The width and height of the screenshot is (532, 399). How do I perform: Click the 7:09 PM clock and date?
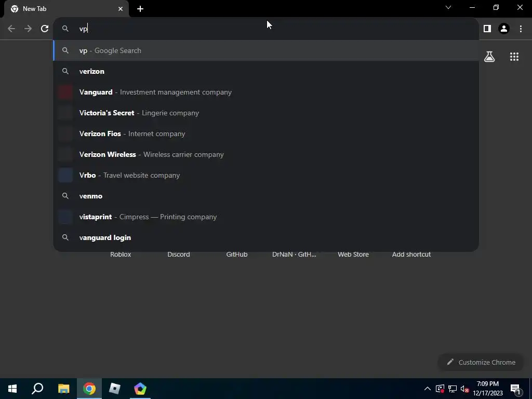(x=488, y=389)
